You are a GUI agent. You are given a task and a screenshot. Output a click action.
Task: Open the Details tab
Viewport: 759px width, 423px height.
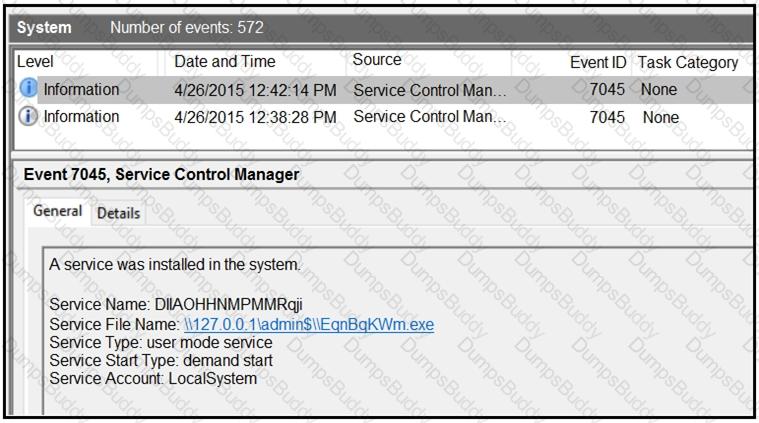tap(118, 213)
